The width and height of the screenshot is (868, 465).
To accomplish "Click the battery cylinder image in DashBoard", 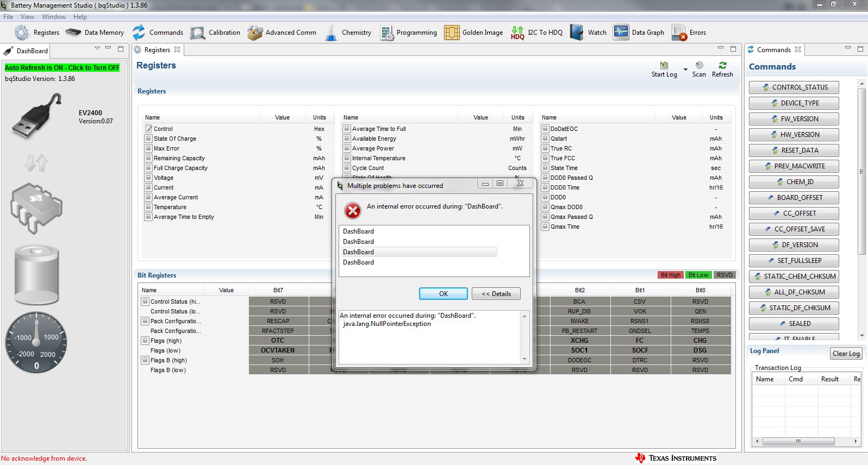I will pos(36,275).
